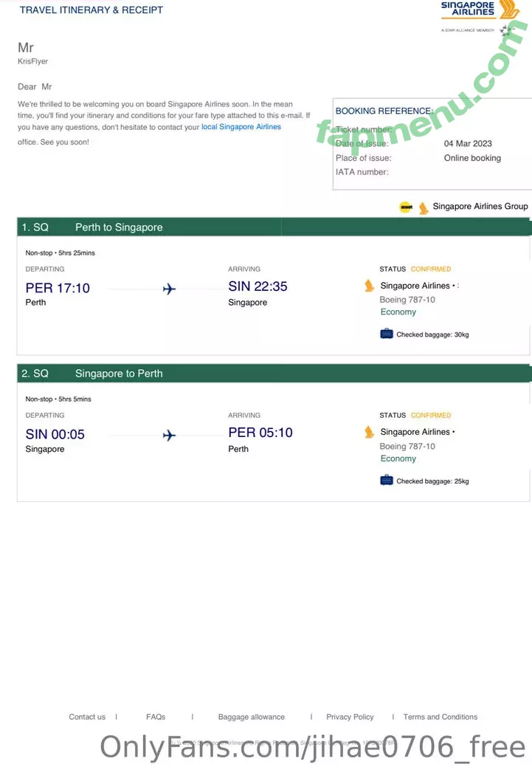
Task: Select the '2. SQ Singapore to Perth' header bar
Action: (x=274, y=374)
